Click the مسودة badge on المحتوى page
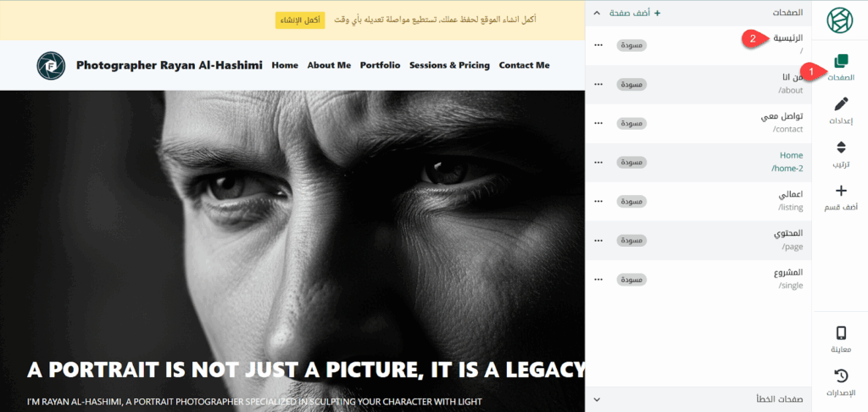The height and width of the screenshot is (412, 868). coord(632,240)
